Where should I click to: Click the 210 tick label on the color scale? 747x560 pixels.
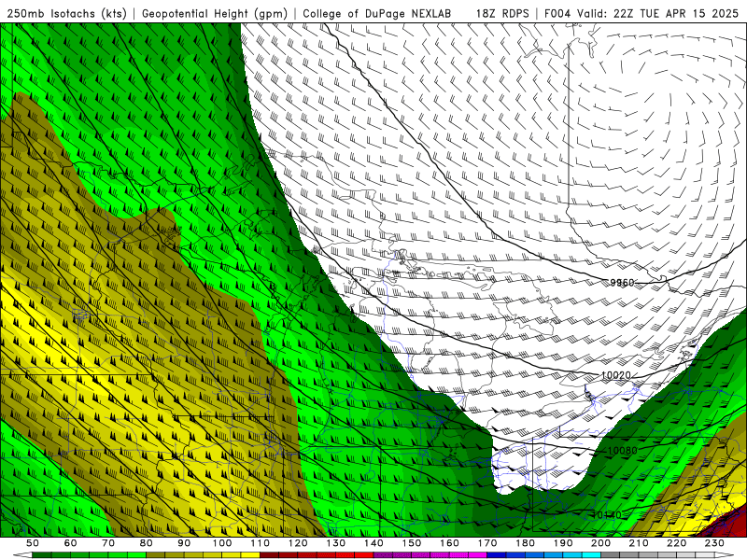pyautogui.click(x=639, y=543)
